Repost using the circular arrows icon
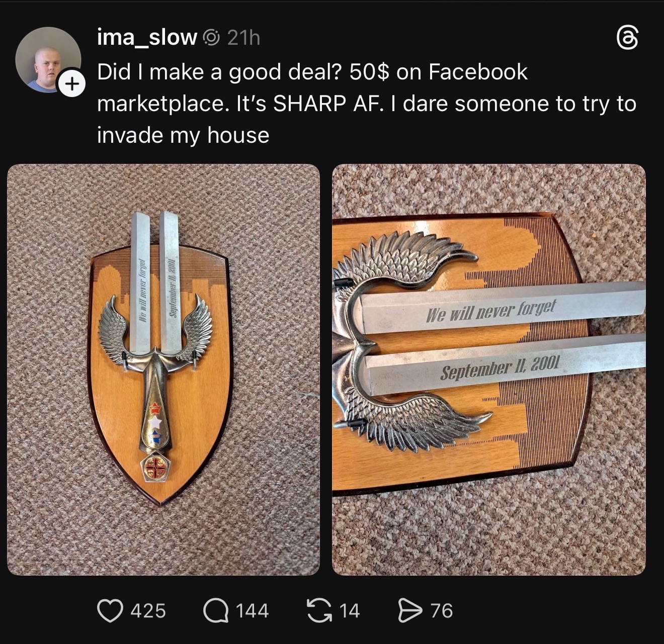Image resolution: width=664 pixels, height=644 pixels. click(319, 611)
